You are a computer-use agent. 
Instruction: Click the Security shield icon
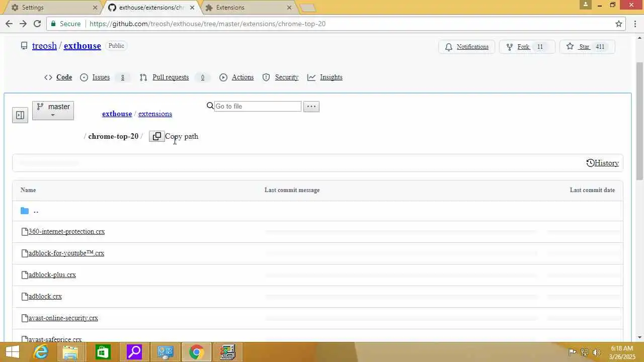(266, 77)
